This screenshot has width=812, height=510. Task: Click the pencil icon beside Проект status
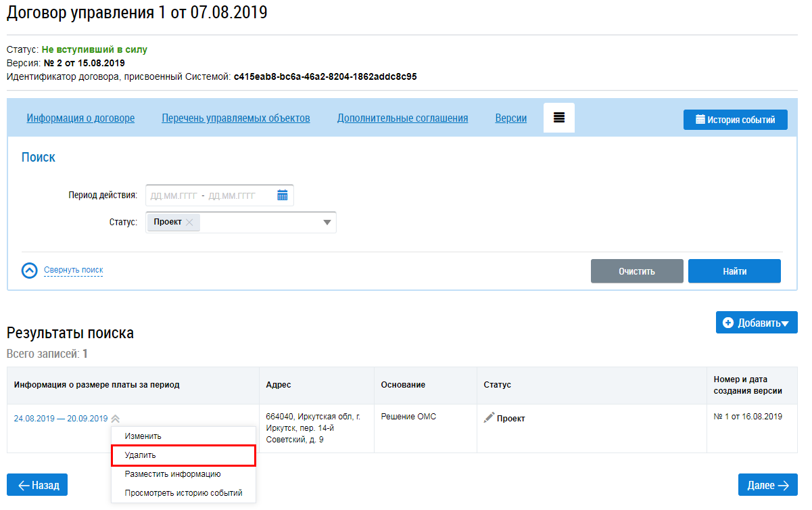489,418
